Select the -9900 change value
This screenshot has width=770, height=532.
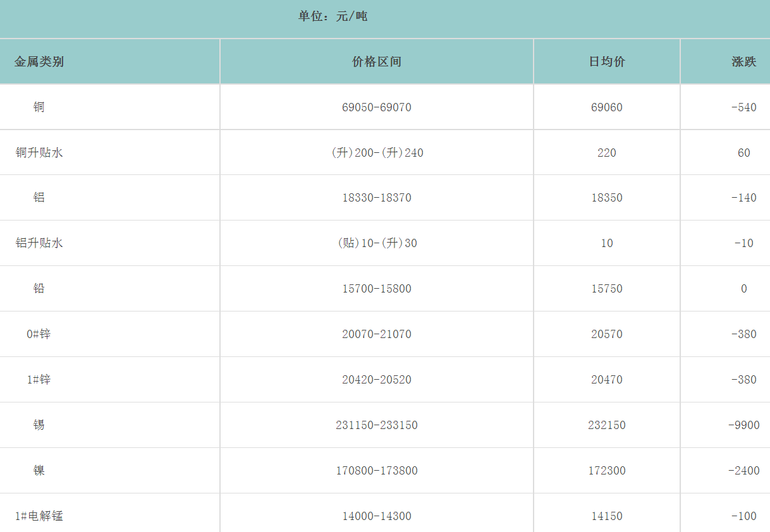click(743, 425)
